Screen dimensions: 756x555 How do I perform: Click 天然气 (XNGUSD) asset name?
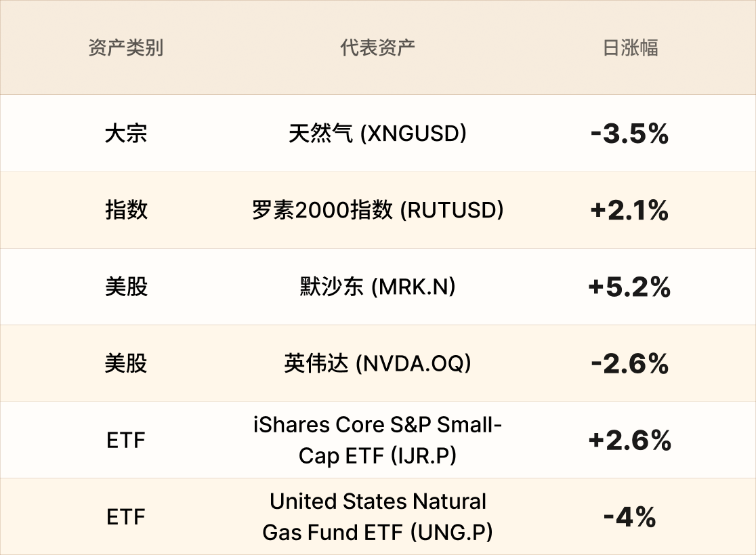point(377,133)
